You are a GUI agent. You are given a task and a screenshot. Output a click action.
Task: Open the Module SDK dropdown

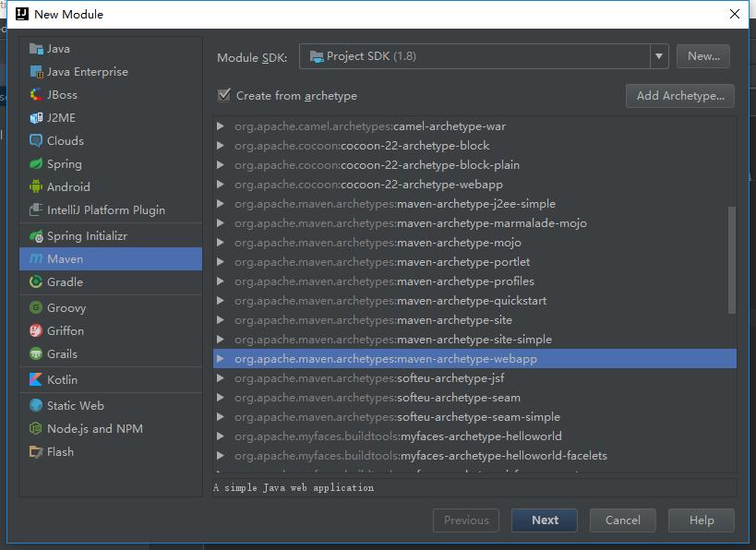[x=659, y=56]
